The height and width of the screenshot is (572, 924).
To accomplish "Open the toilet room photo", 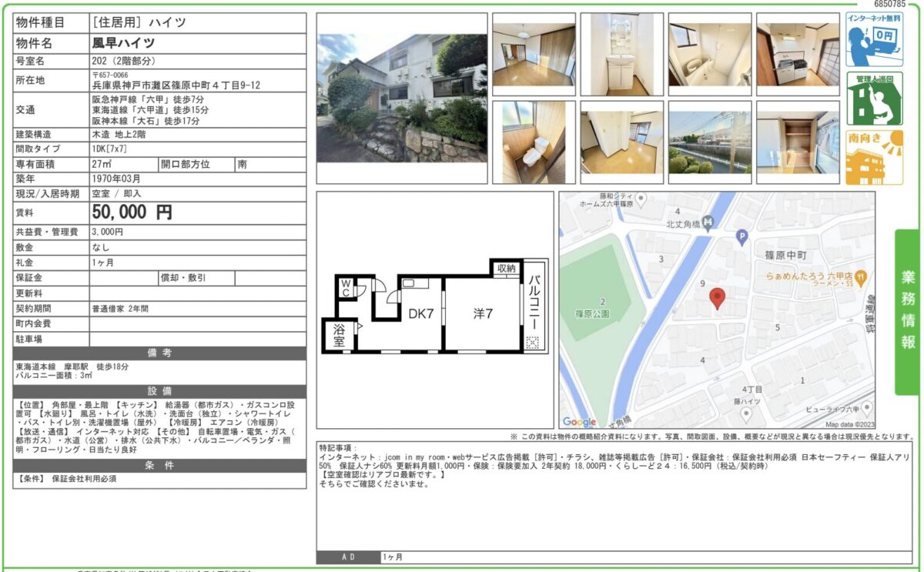I will [534, 142].
